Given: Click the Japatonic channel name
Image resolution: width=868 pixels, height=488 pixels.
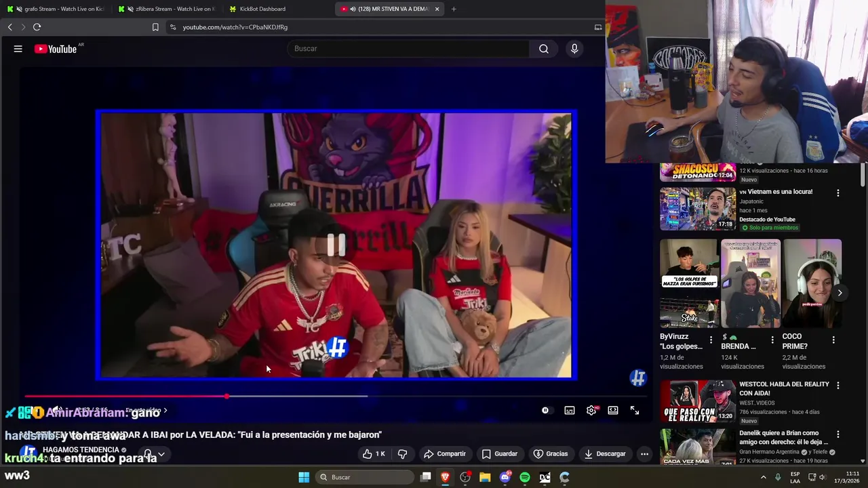Looking at the screenshot, I should click(755, 201).
